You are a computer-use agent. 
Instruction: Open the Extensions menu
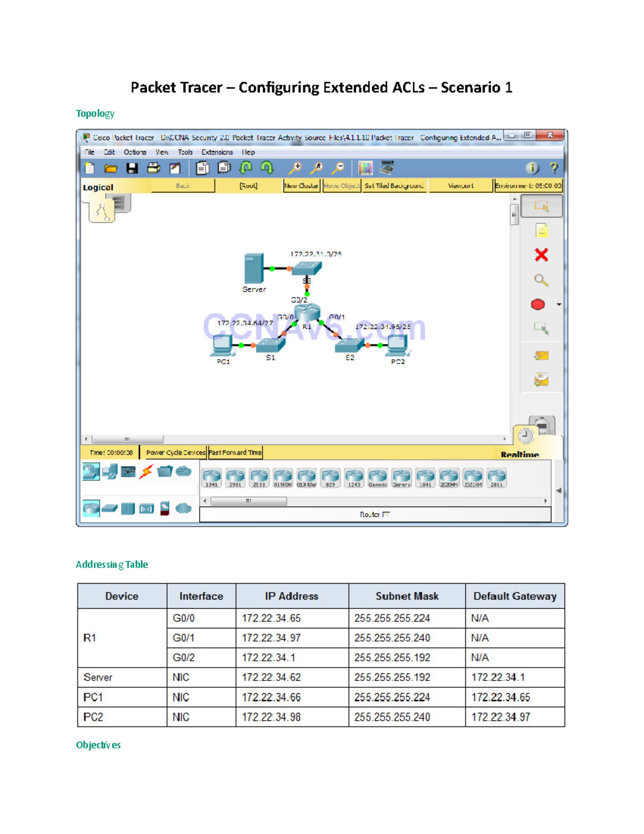point(217,152)
